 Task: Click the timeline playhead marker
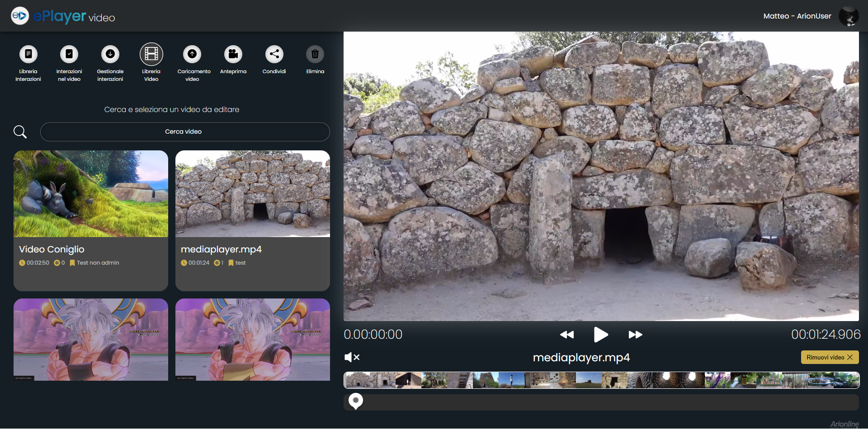tap(356, 401)
